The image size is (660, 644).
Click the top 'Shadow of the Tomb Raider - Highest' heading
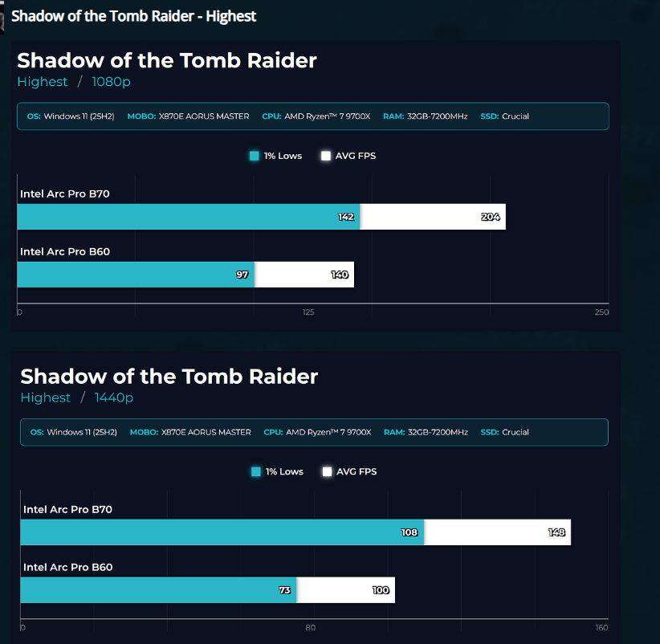point(133,16)
